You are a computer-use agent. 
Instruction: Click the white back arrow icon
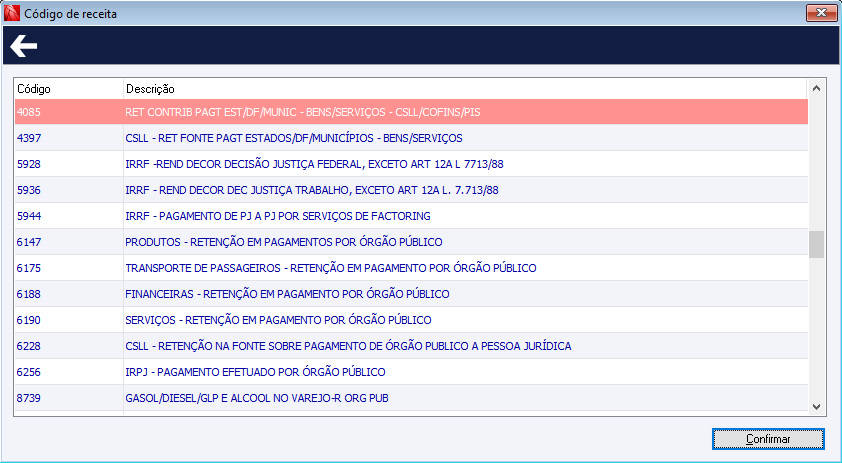(x=24, y=46)
